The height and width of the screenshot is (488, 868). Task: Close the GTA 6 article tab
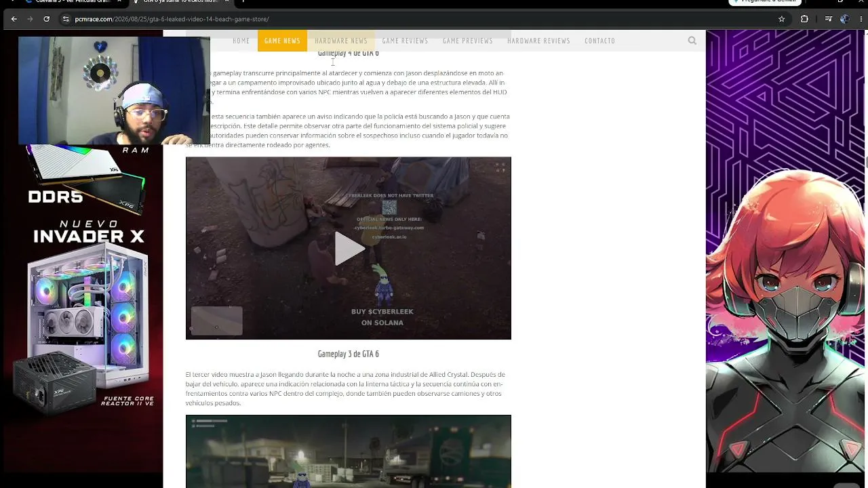226,1
